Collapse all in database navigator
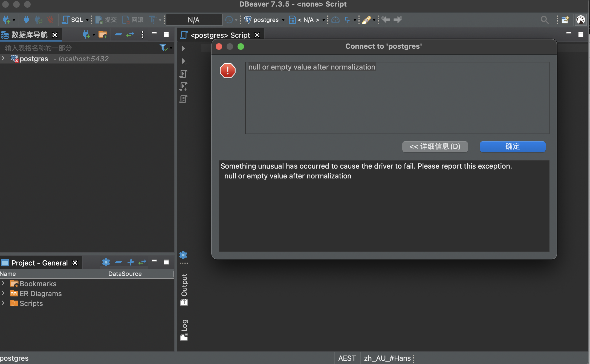 click(x=118, y=34)
